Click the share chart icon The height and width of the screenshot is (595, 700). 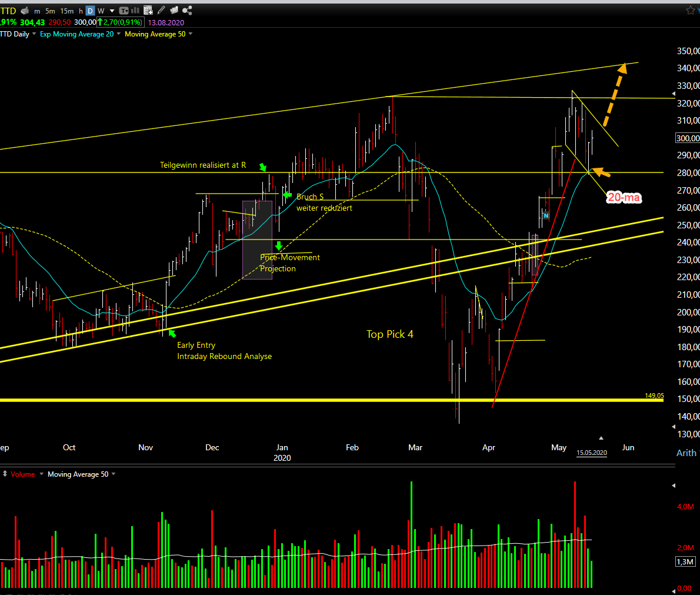[x=187, y=10]
